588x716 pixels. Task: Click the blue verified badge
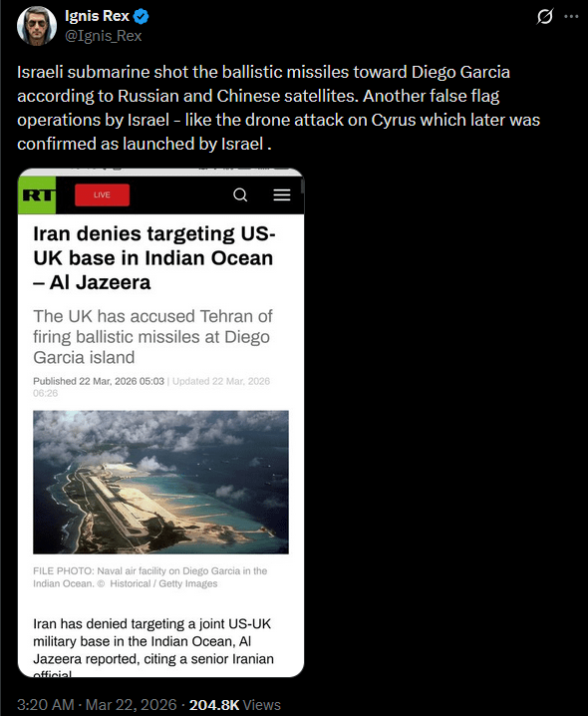[142, 16]
